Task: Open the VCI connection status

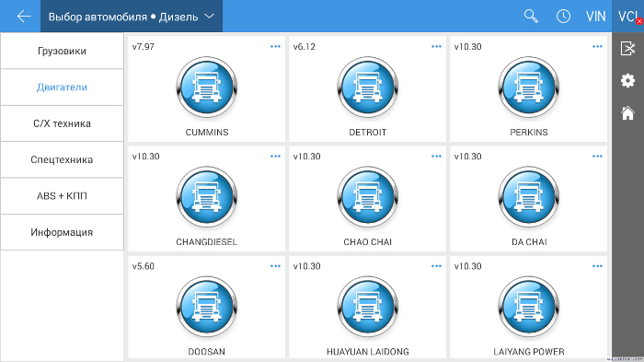Action: (x=628, y=17)
